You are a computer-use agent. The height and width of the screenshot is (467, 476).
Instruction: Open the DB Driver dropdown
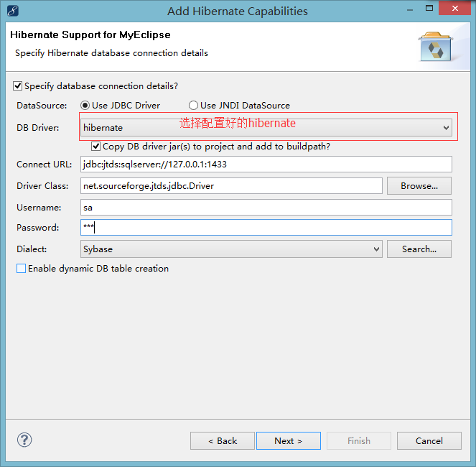(x=266, y=128)
